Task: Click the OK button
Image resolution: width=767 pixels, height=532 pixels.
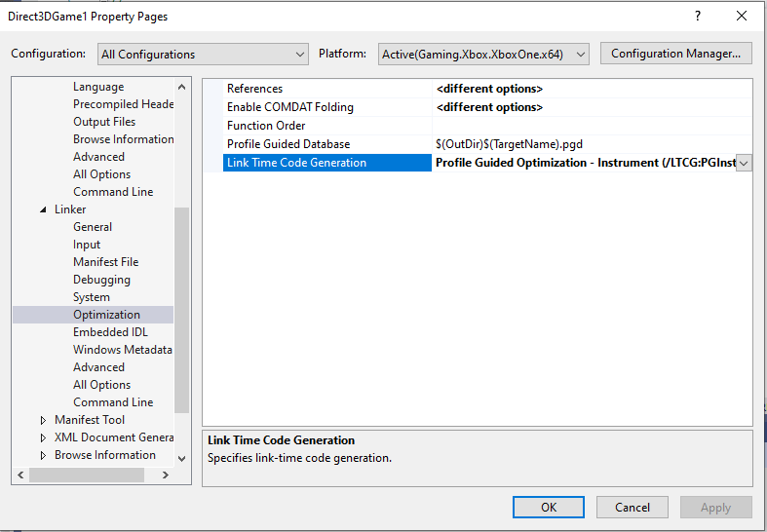Action: coord(549,507)
